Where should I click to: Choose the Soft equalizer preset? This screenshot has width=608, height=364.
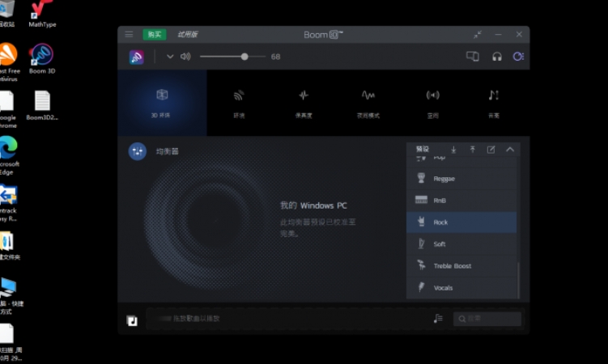coord(461,244)
